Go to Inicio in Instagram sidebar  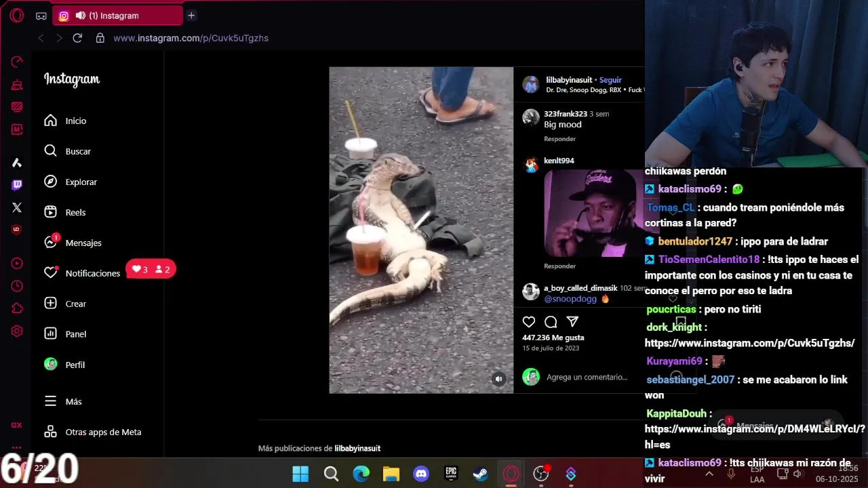point(65,121)
